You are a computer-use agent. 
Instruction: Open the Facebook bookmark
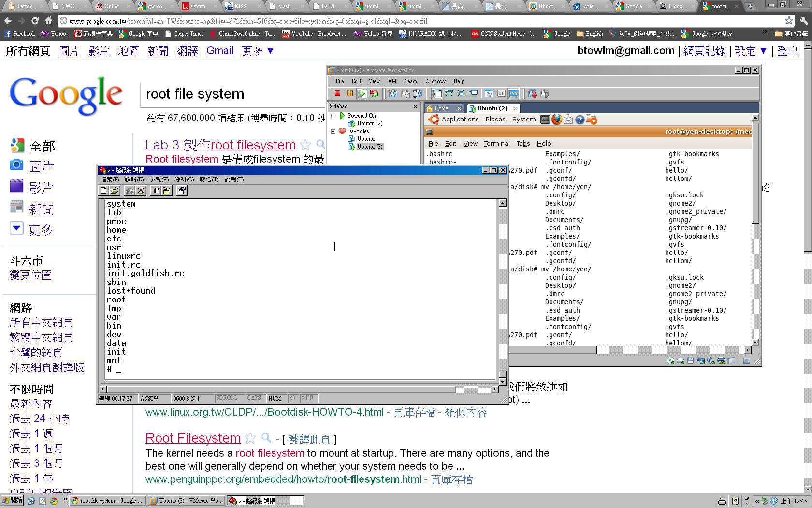tap(19, 34)
